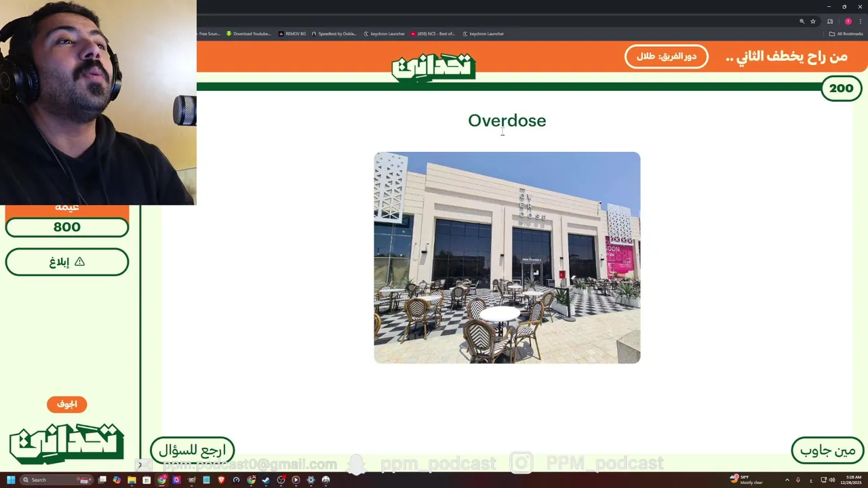Open Microsoft Store taskbar icon
The height and width of the screenshot is (488, 868).
(x=146, y=480)
